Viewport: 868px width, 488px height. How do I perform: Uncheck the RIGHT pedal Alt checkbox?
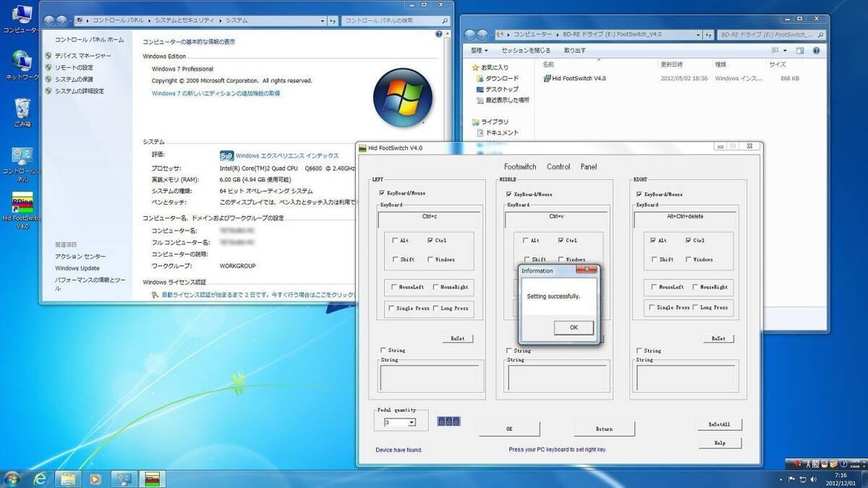[654, 241]
